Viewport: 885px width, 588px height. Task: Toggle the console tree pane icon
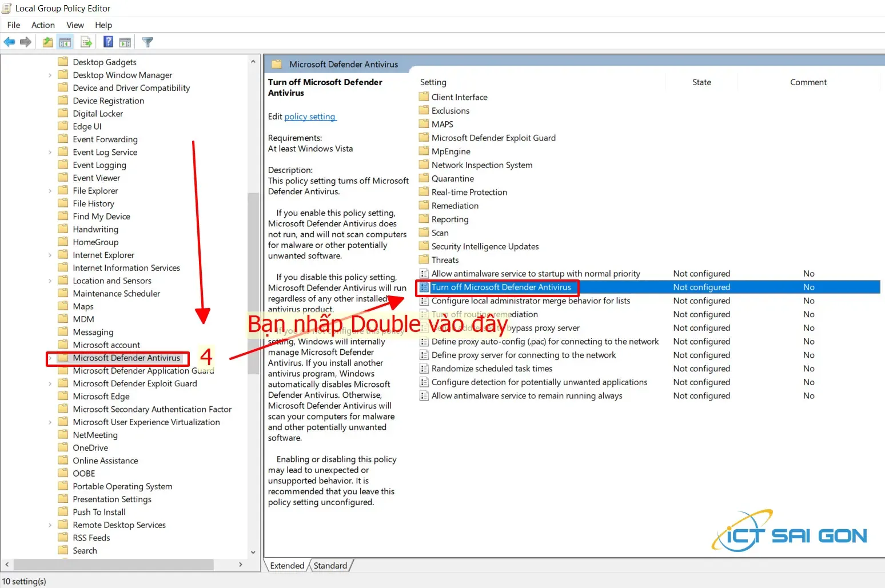pos(65,41)
